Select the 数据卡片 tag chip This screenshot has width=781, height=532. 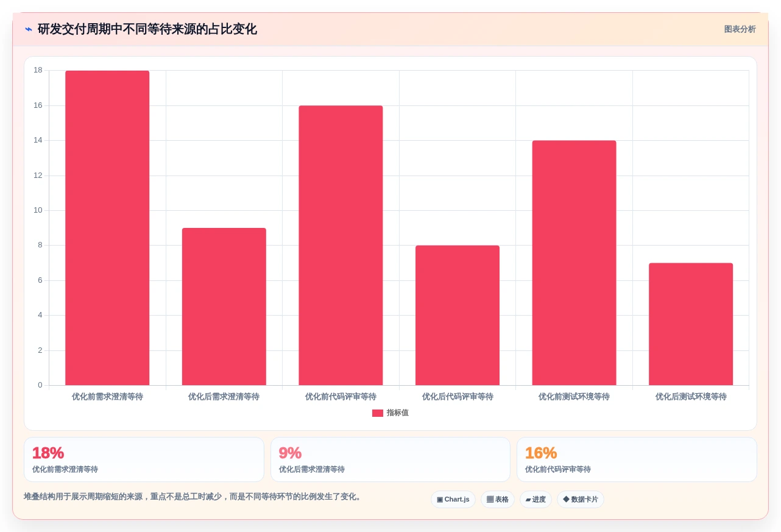pyautogui.click(x=581, y=500)
